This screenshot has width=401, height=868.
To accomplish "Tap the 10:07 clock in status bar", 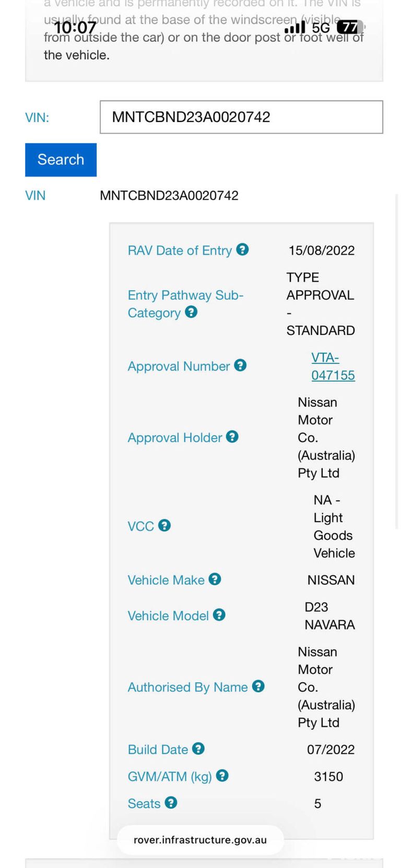I will (75, 27).
